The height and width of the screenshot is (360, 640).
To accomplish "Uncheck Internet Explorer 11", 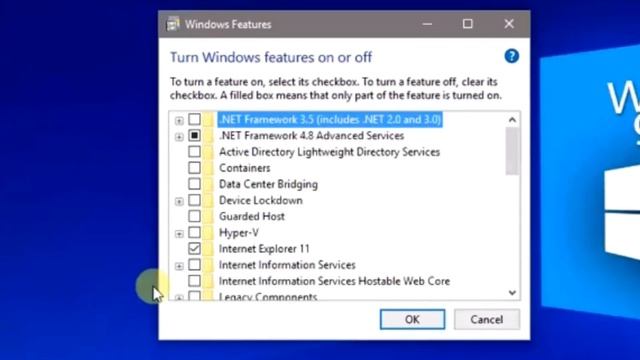I will click(x=194, y=249).
